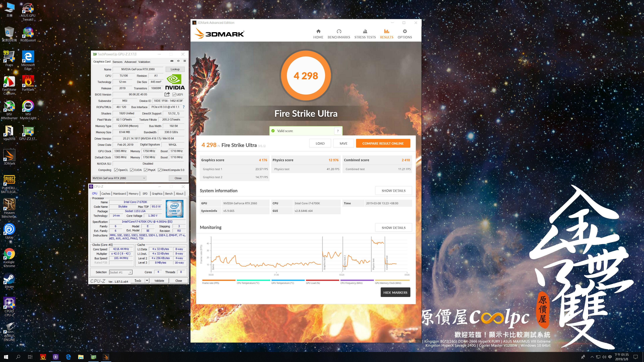Switch to the Sensors tab in GPU-Z
This screenshot has height=362, width=644.
[x=117, y=62]
